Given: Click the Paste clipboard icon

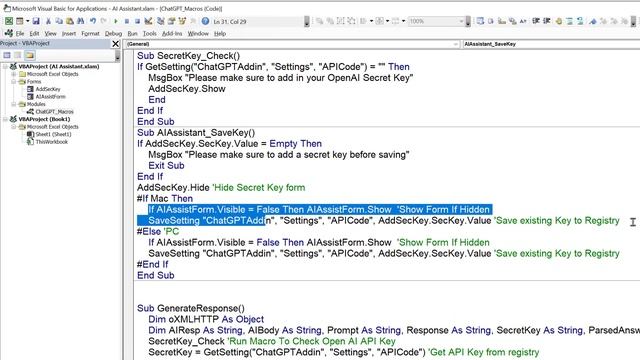Looking at the screenshot, I should pyautogui.click(x=70, y=21).
